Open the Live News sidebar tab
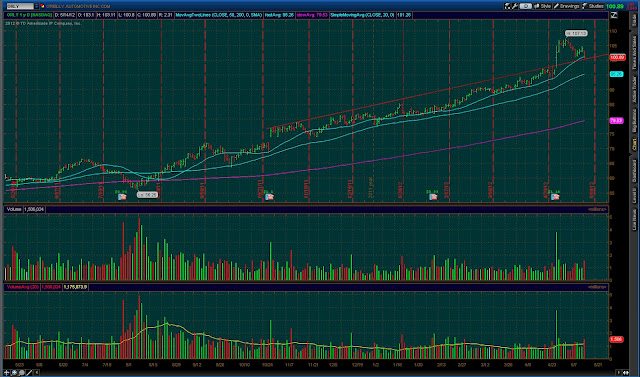The height and width of the screenshot is (377, 640). click(x=634, y=220)
